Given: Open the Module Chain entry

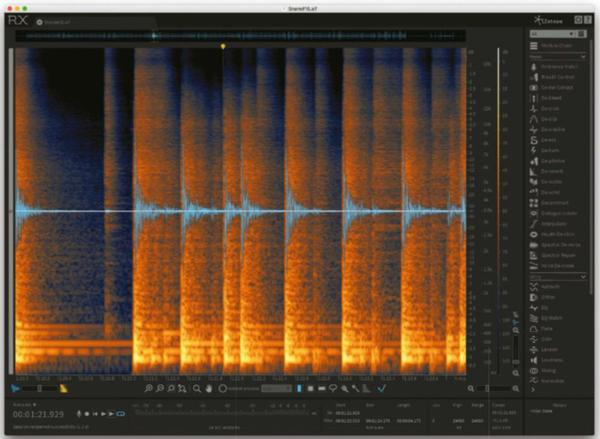Looking at the screenshot, I should coord(560,45).
